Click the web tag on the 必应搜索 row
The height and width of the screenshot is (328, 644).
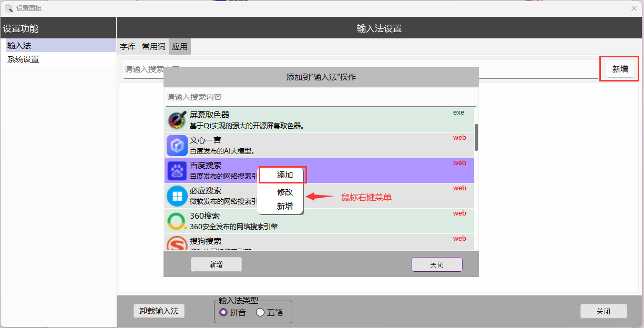(x=459, y=188)
